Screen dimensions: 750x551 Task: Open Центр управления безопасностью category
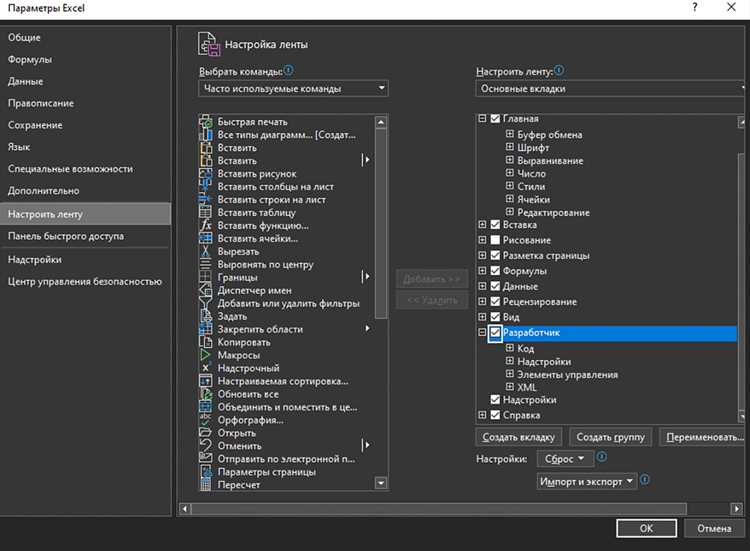(x=86, y=281)
